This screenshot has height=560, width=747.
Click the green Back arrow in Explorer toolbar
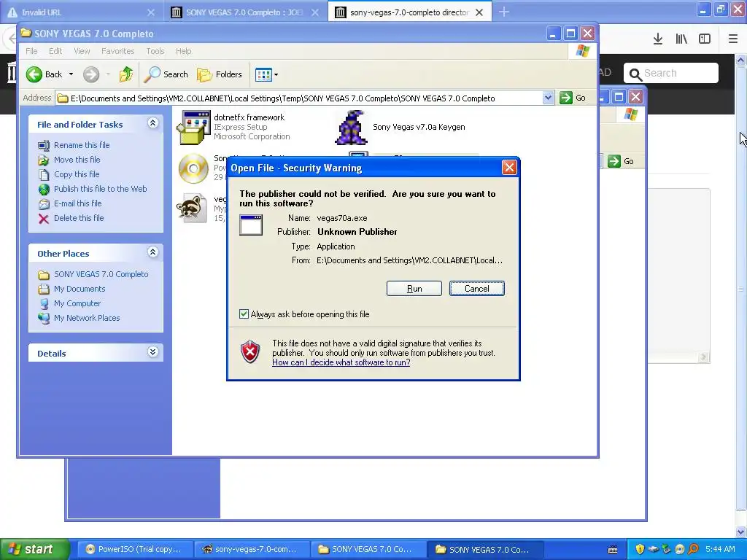[34, 74]
